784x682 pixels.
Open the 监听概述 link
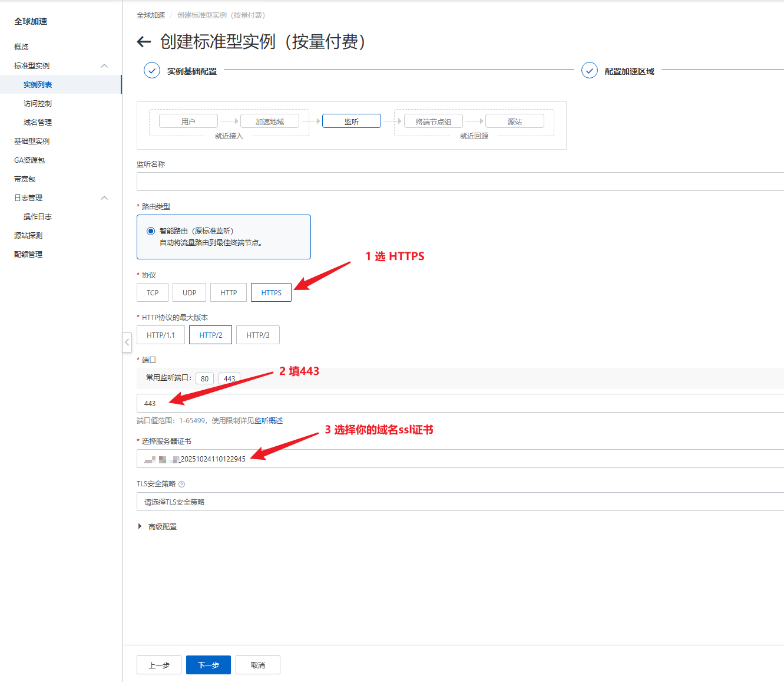(x=269, y=421)
